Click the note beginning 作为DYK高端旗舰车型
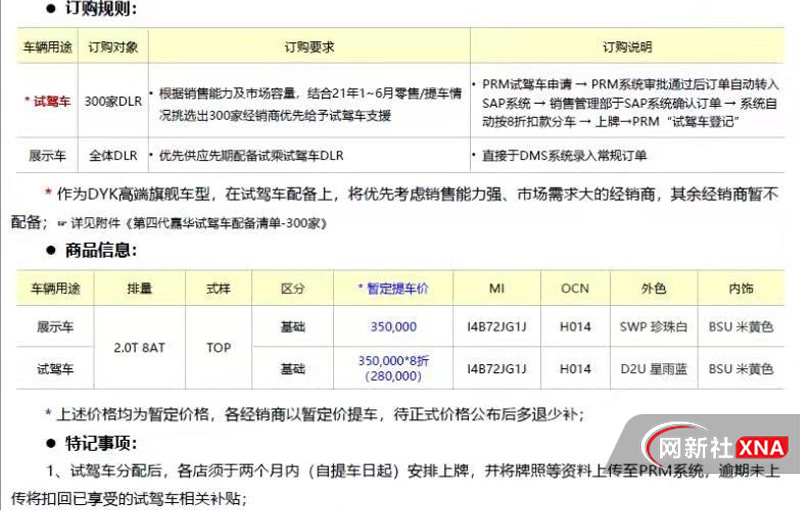Viewport: 800px width, 510px height. (x=394, y=208)
